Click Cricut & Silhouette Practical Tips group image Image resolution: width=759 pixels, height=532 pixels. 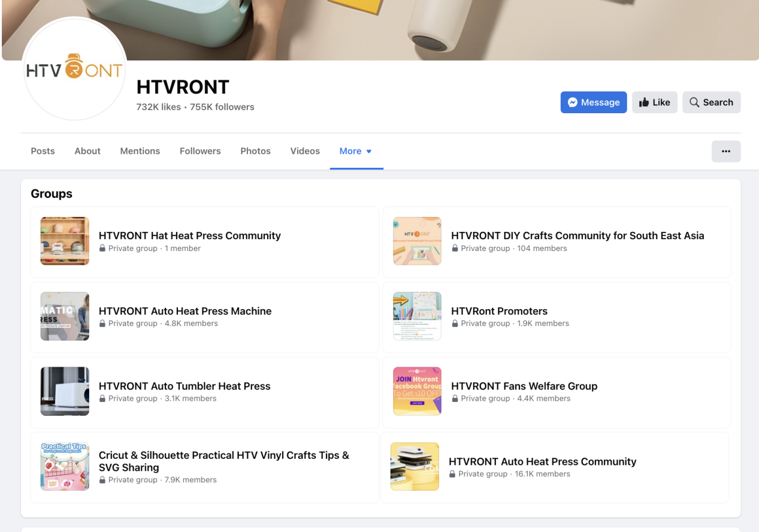point(65,467)
